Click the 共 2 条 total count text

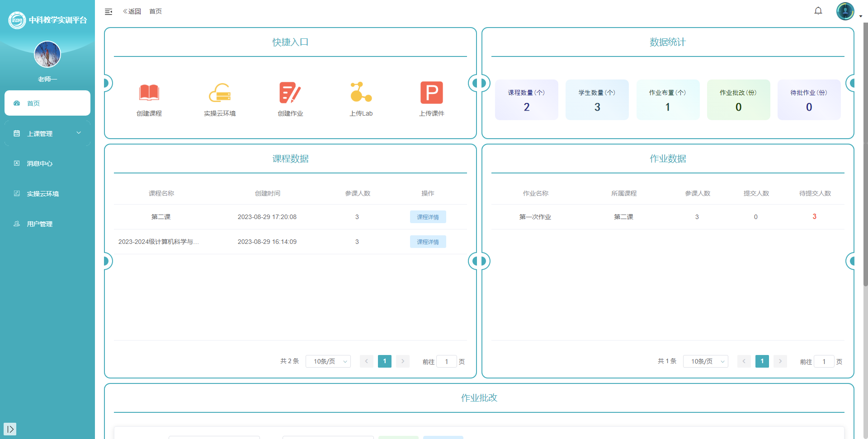point(289,361)
